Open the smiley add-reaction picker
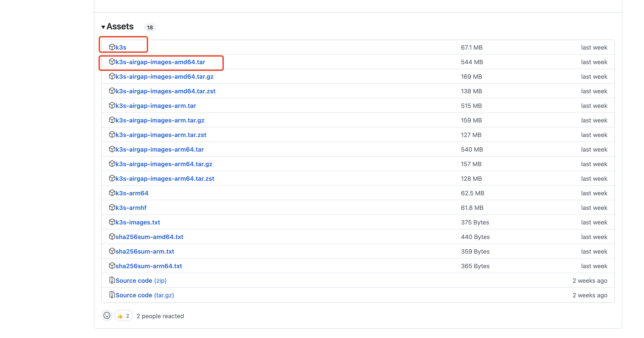This screenshot has height=338, width=644. click(x=107, y=315)
